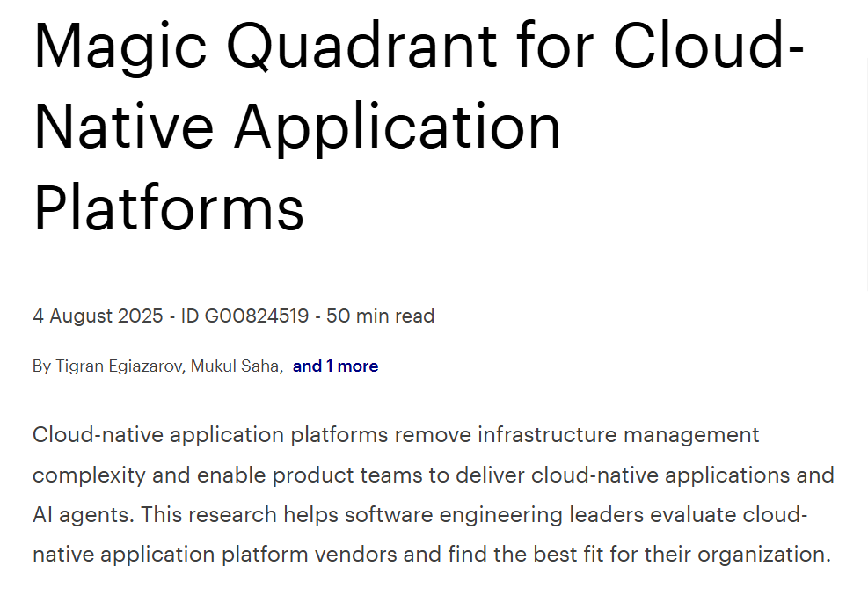Click the word "Platforms" in the title
This screenshot has width=868, height=595.
169,207
